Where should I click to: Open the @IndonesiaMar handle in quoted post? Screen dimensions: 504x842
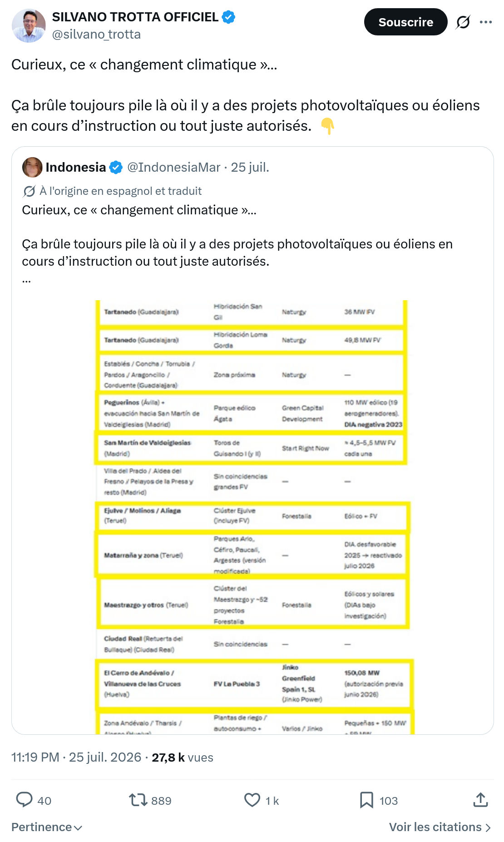174,168
